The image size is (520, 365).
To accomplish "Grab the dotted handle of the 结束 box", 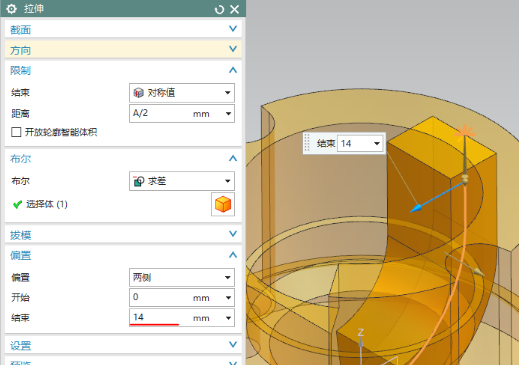I will coord(307,143).
